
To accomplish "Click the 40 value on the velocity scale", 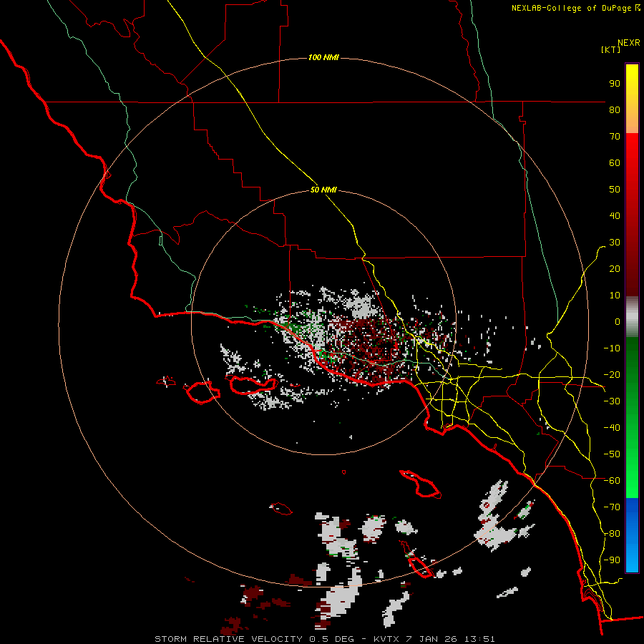I will 615,215.
